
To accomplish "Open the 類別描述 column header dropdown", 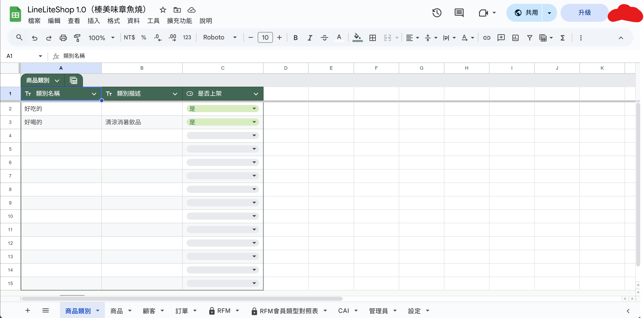I will click(175, 94).
